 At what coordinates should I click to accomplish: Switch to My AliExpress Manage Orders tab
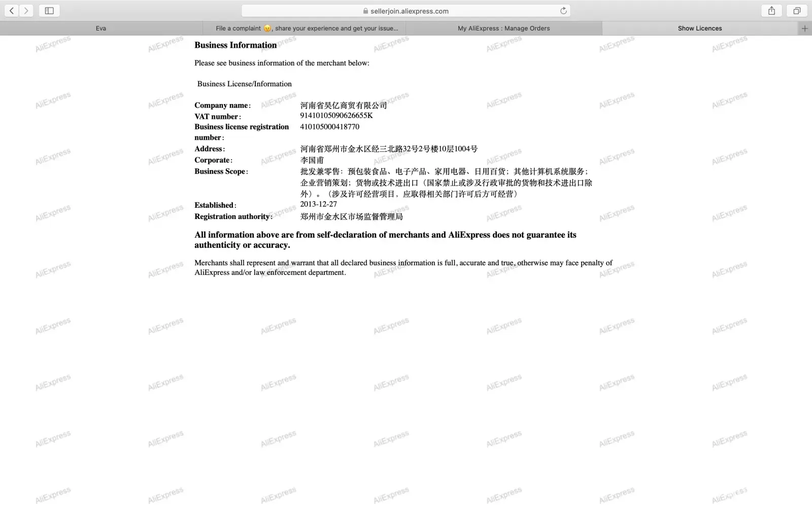504,28
